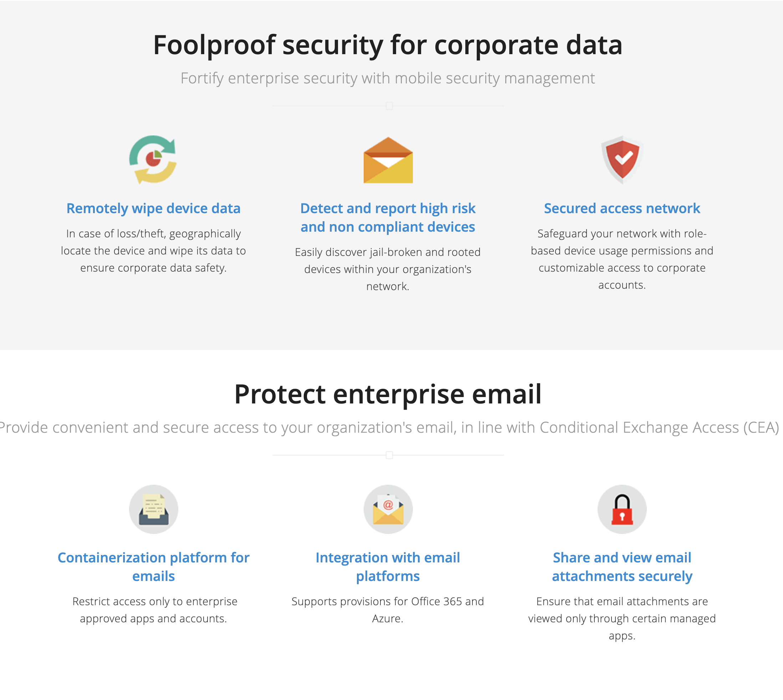Screen dimensions: 783x700
Task: Click the 'Supports provisions for Office 365' description
Action: [x=388, y=610]
